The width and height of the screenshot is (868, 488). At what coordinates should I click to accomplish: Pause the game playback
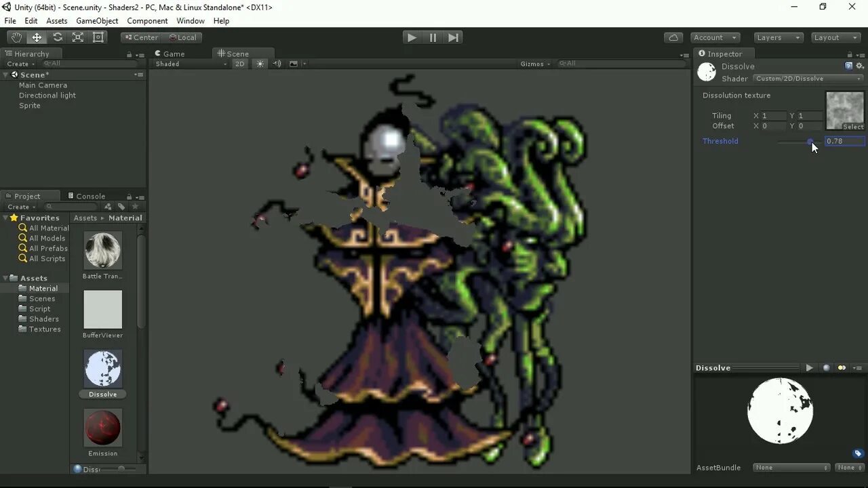pyautogui.click(x=433, y=37)
